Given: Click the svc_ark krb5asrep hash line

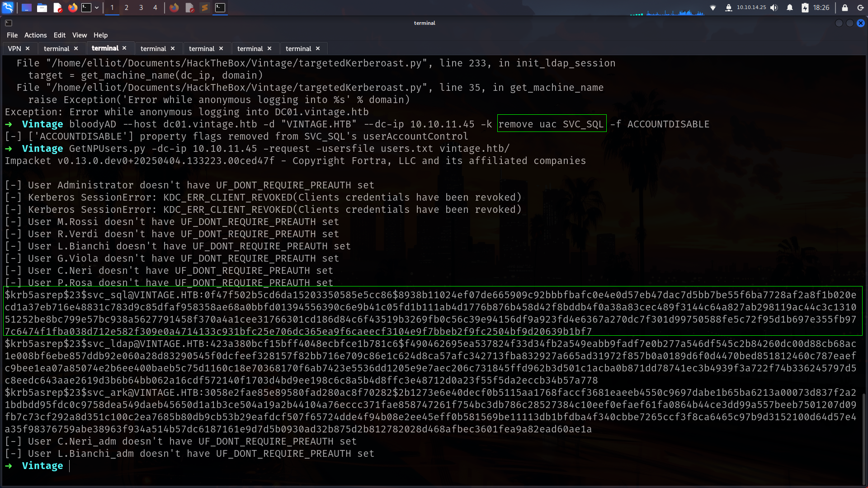Looking at the screenshot, I should [430, 411].
